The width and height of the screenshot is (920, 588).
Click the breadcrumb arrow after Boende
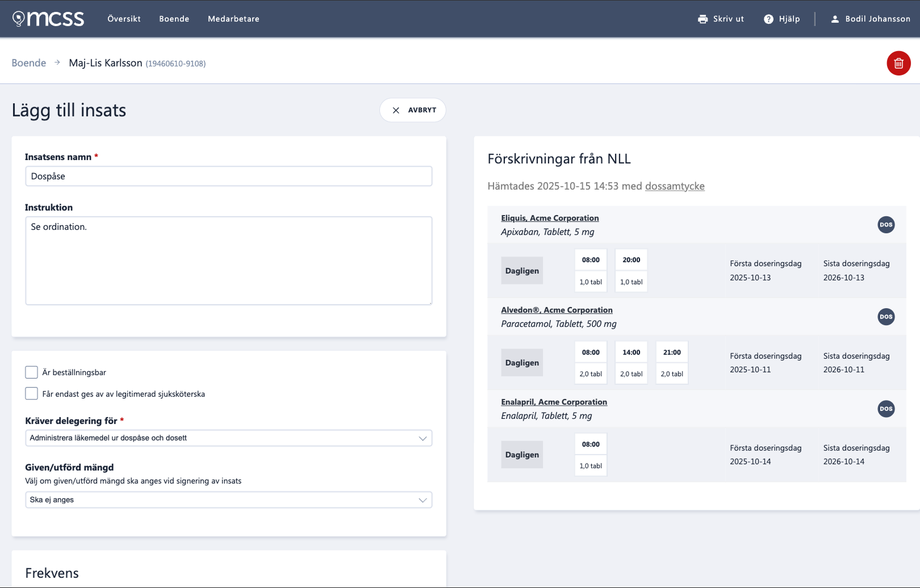(x=57, y=62)
